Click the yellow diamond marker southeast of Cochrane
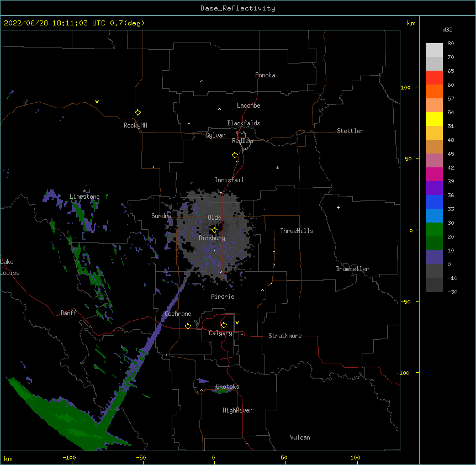The image size is (476, 465). 188,326
